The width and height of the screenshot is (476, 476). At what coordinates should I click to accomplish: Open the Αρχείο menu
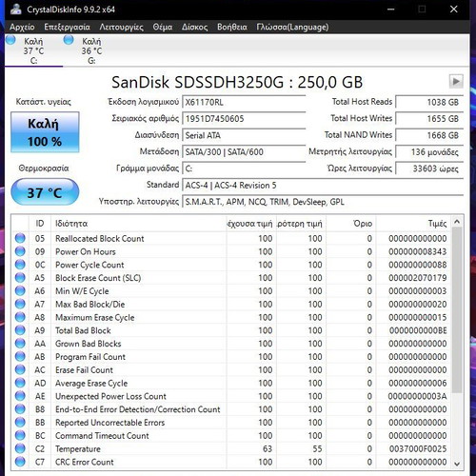point(22,27)
